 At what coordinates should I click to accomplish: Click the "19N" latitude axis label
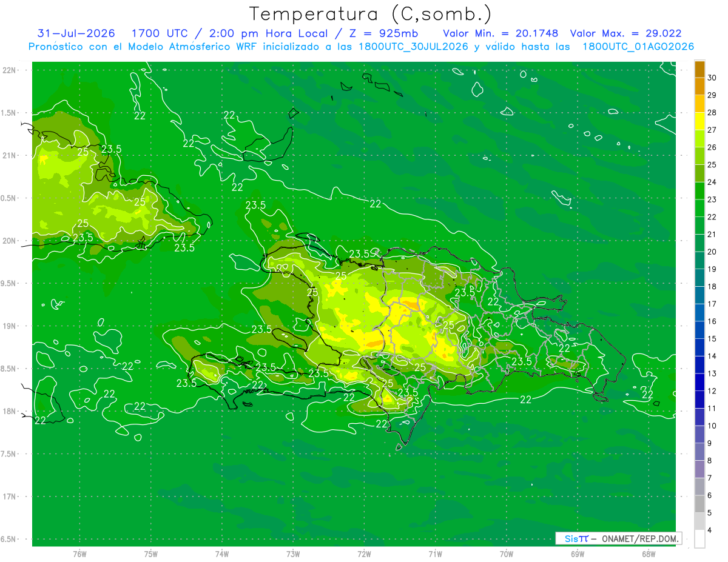click(10, 326)
